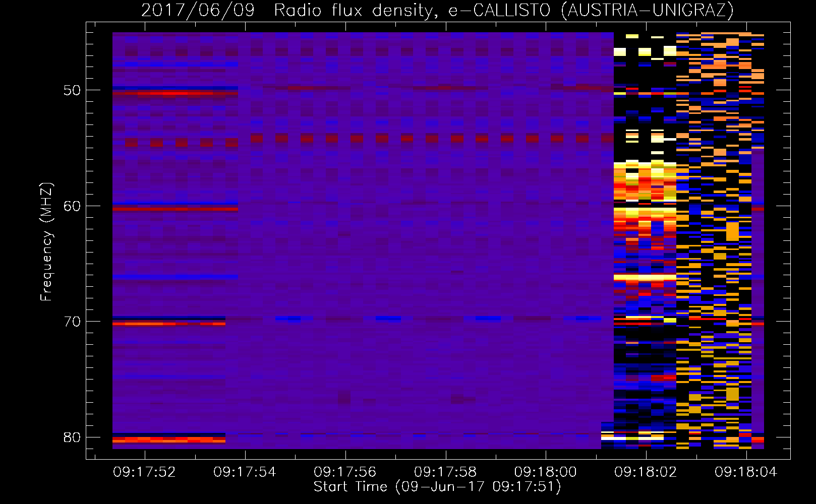Click the 09:17:56 time tick label

tap(345, 472)
